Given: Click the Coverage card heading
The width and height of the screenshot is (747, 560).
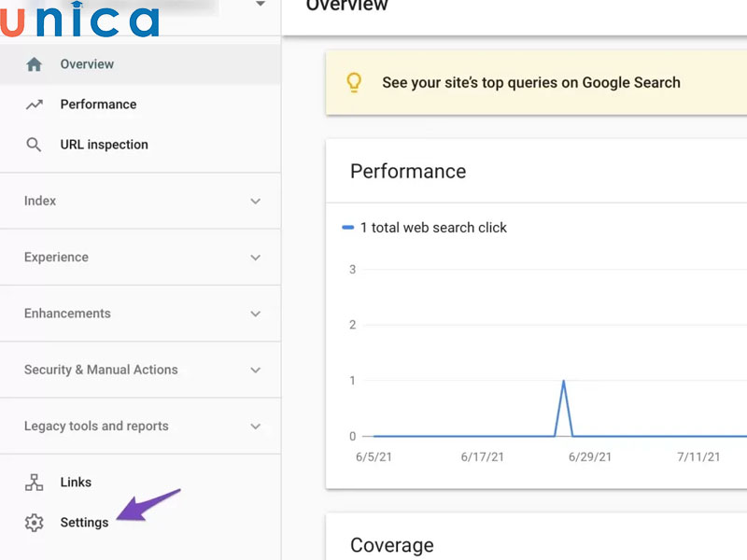Looking at the screenshot, I should 391,545.
